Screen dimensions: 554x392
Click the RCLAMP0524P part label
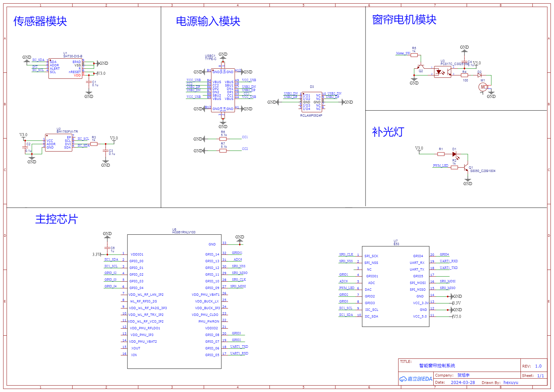click(311, 116)
